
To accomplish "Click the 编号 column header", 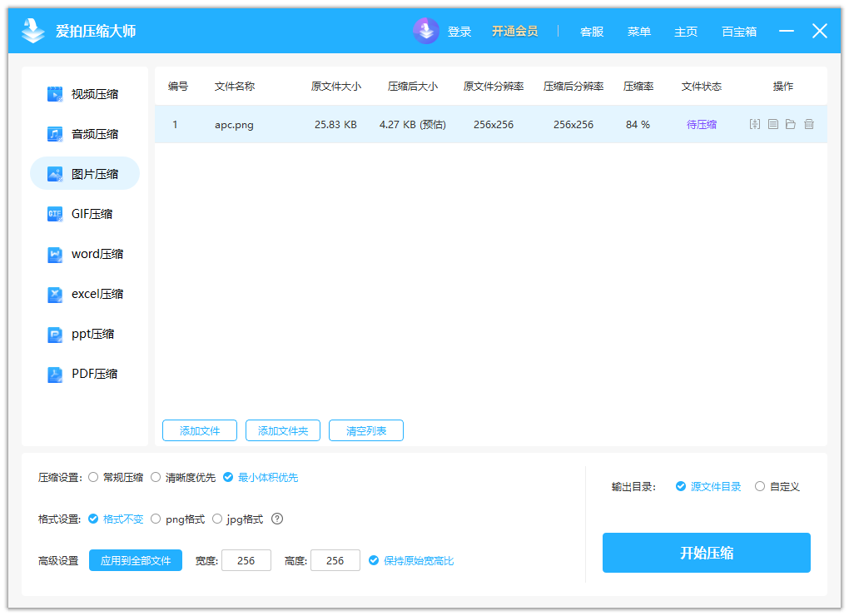I will click(178, 86).
